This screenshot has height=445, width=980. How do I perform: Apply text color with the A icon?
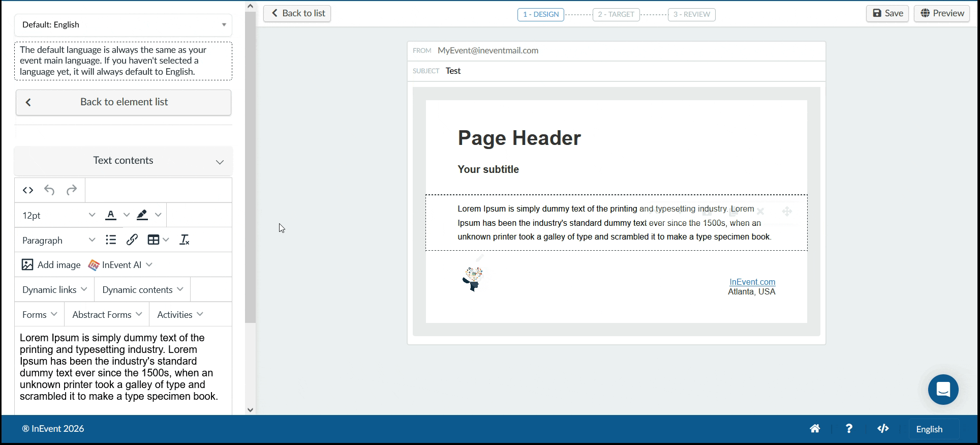point(111,215)
